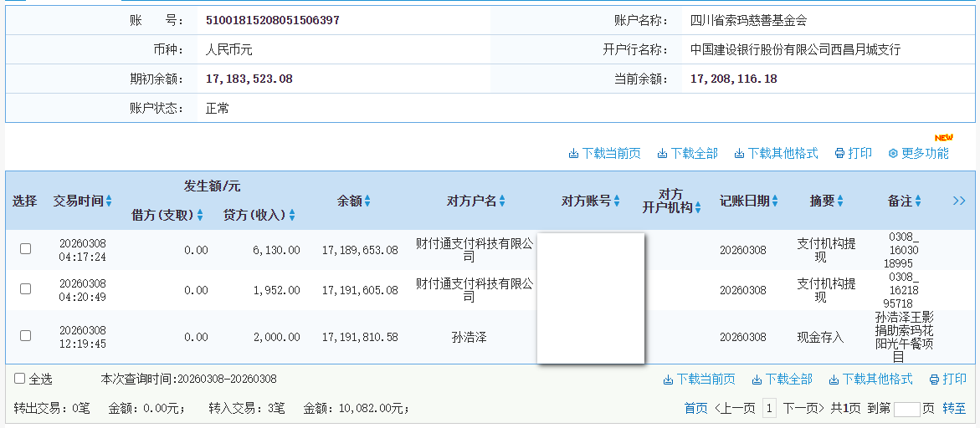Click the top 打印 printer icon
The width and height of the screenshot is (980, 428).
click(839, 154)
